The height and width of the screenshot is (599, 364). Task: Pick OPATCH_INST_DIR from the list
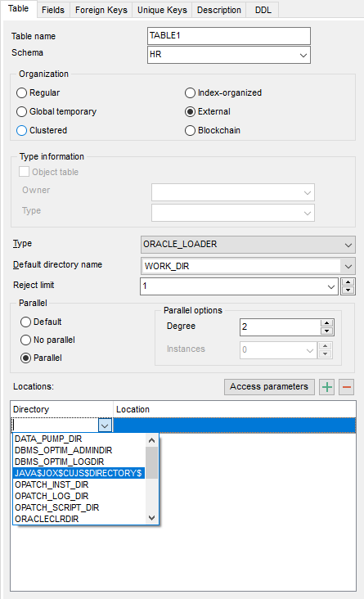pyautogui.click(x=79, y=484)
